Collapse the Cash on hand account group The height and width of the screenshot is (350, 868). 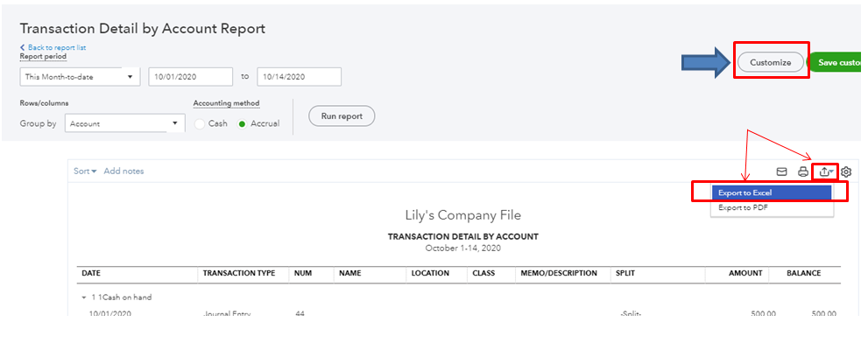pos(83,297)
